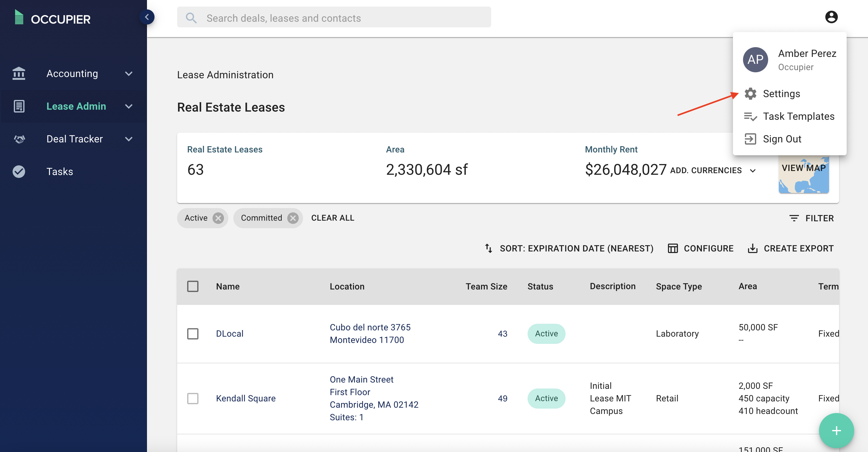The height and width of the screenshot is (452, 868).
Task: Expand the Accounting sidebar section chevron
Action: coord(129,73)
